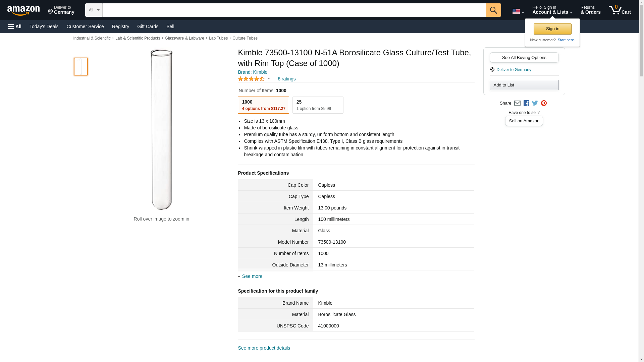Open the Brand: Kimble link
Image resolution: width=644 pixels, height=362 pixels.
pyautogui.click(x=253, y=72)
